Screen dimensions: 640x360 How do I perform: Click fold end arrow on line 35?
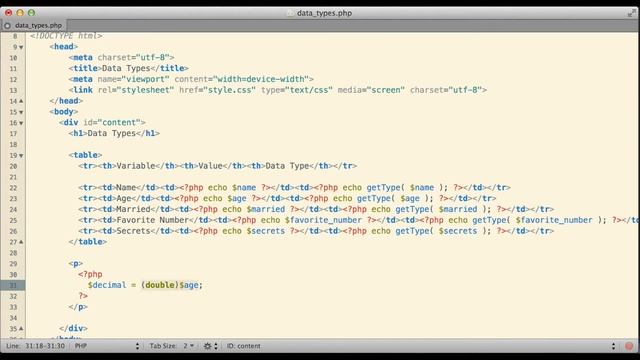coord(21,329)
